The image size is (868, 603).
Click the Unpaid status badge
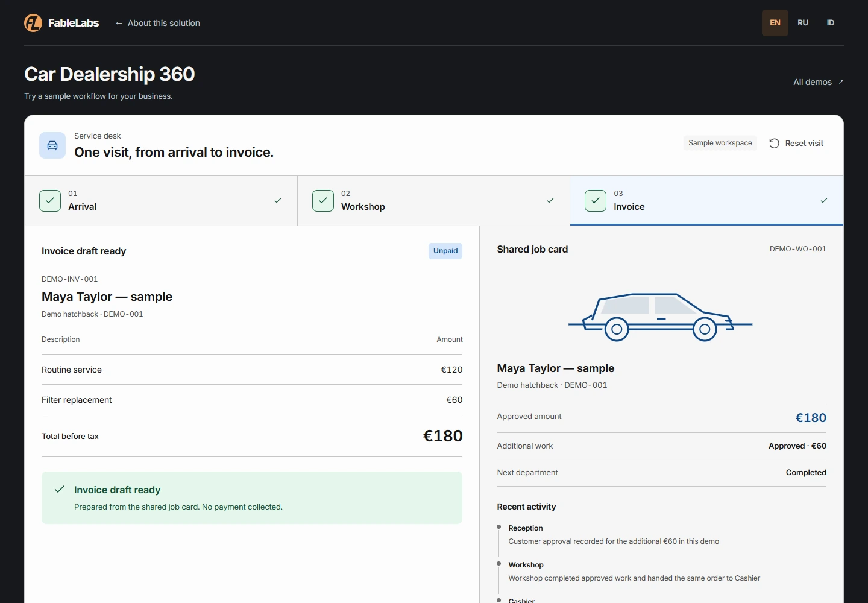445,251
